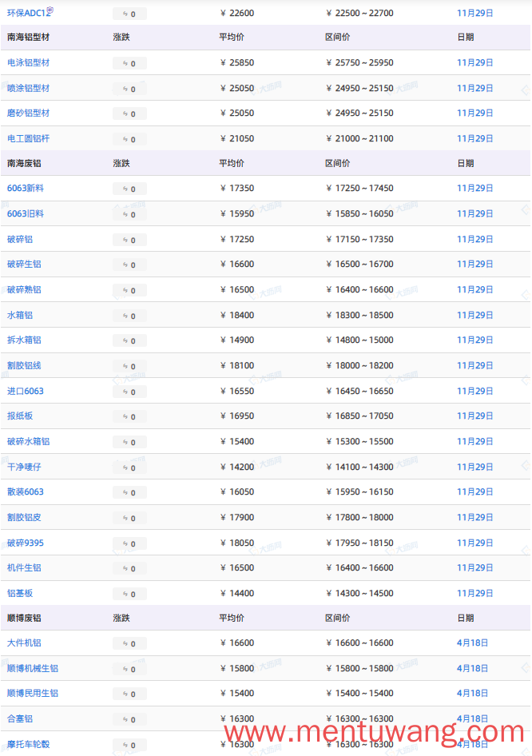Open the 破碎水箱铝 link
The height and width of the screenshot is (756, 532).
[x=29, y=442]
